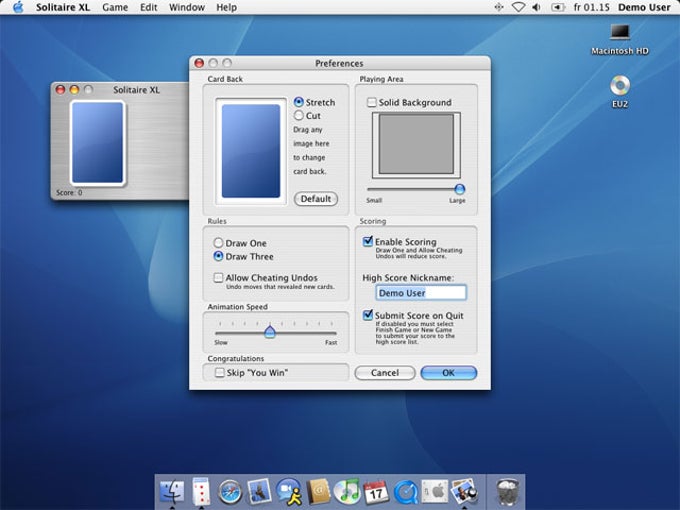Launch Safari from the dock
The image size is (680, 510).
tap(231, 491)
